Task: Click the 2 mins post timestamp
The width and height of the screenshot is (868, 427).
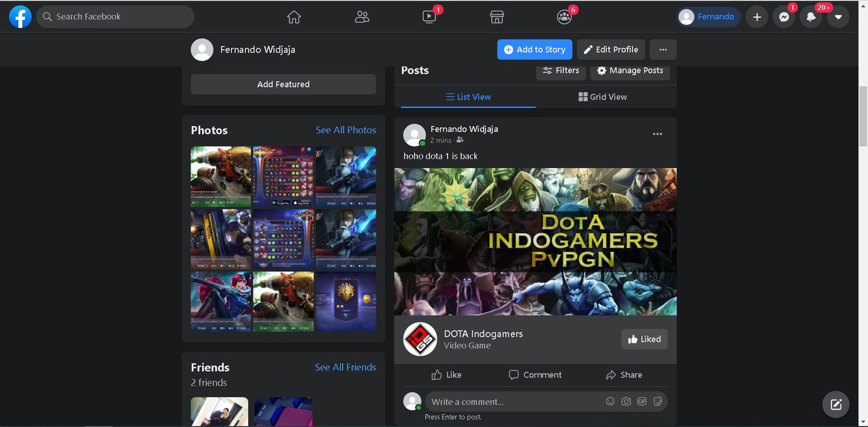Action: (x=441, y=140)
